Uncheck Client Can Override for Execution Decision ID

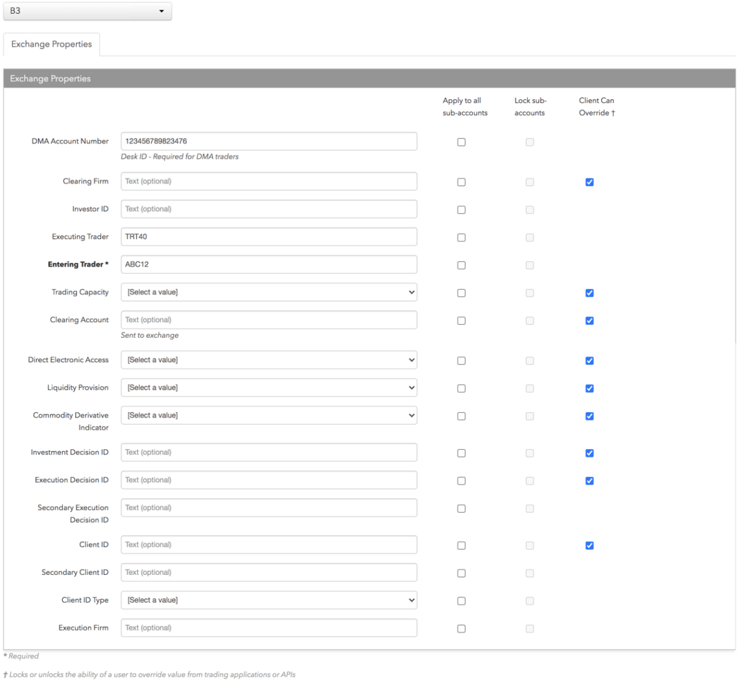pos(589,481)
